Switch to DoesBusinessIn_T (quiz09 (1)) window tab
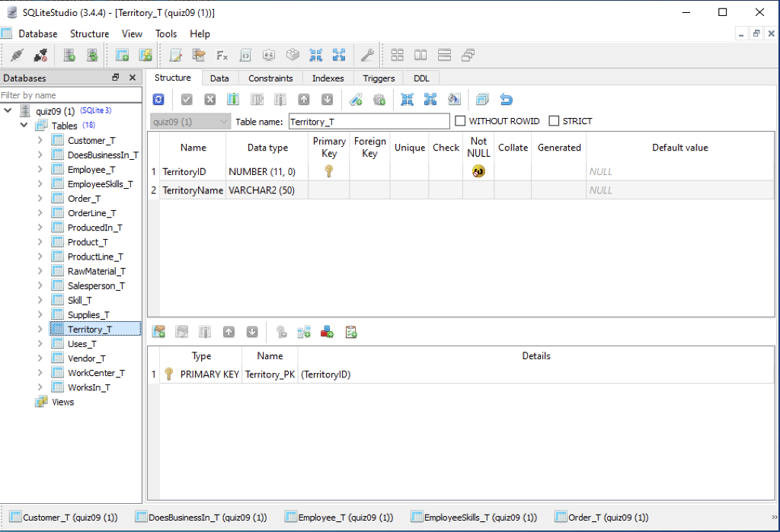 [201, 517]
